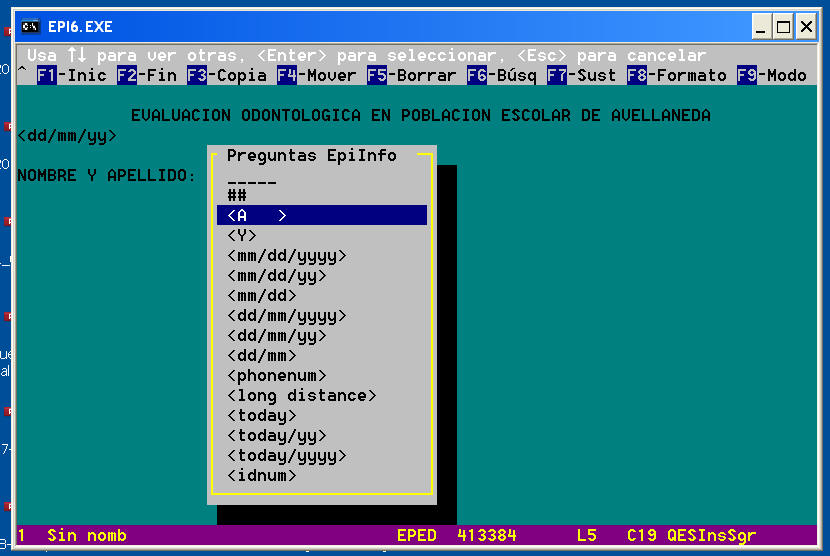Close the EPI6.EXE window
The image size is (830, 556).
(x=806, y=26)
